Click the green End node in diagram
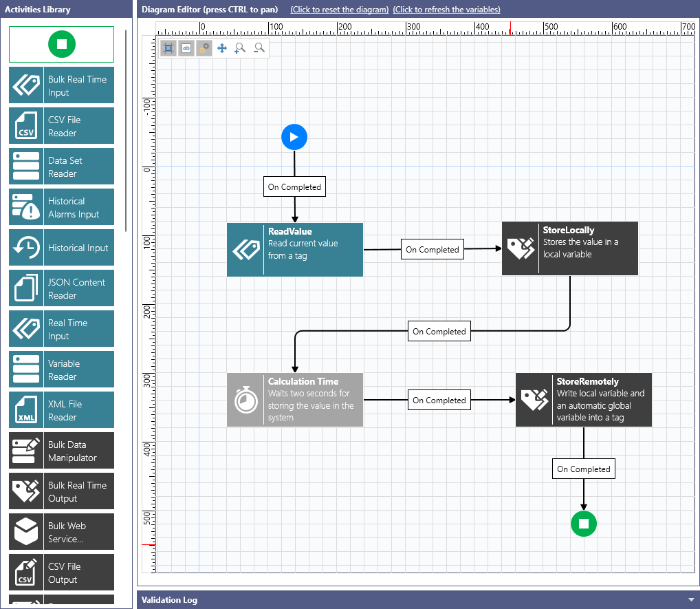700x609 pixels. click(x=584, y=524)
